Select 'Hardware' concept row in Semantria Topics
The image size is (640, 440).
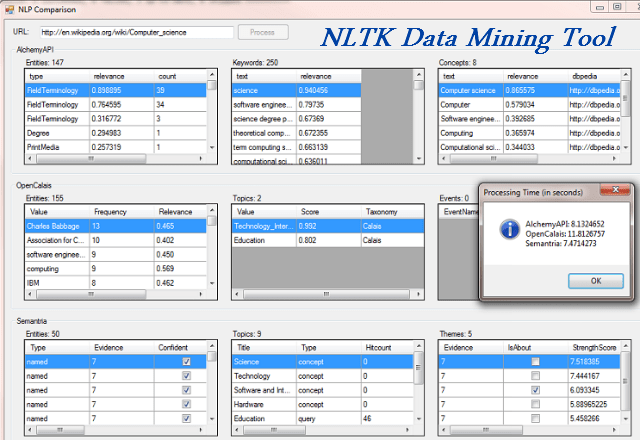pos(322,404)
